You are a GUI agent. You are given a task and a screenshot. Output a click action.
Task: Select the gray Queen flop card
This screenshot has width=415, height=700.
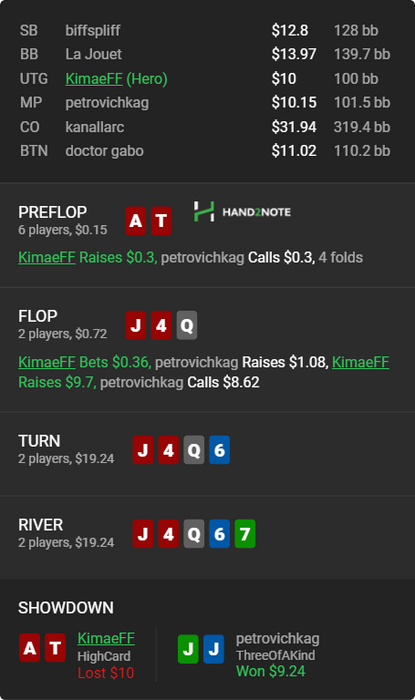(187, 325)
